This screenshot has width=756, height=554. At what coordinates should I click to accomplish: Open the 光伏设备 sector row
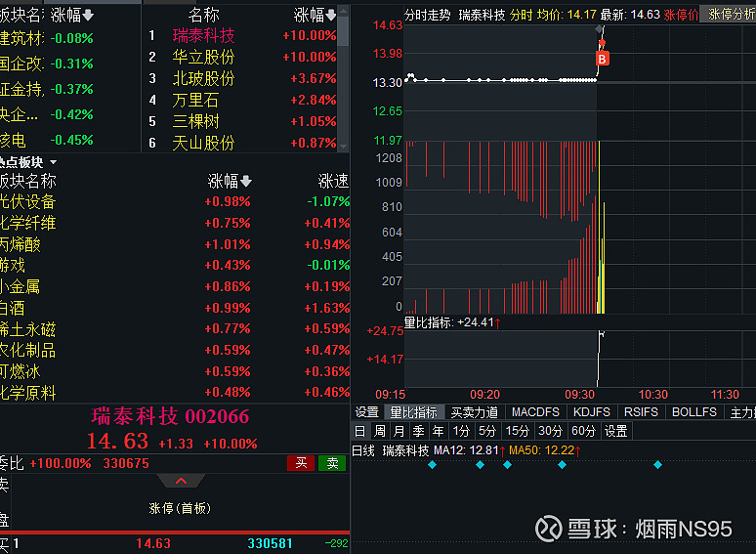pos(175,202)
